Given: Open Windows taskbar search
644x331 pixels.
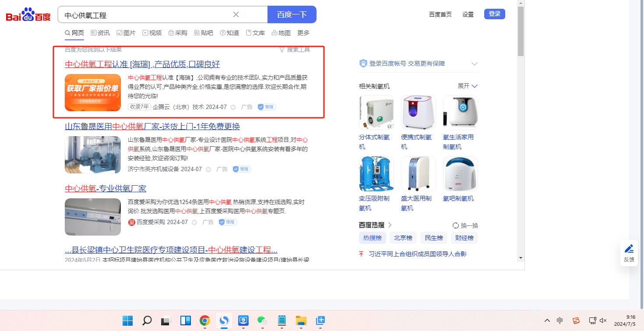Looking at the screenshot, I should click(x=147, y=320).
